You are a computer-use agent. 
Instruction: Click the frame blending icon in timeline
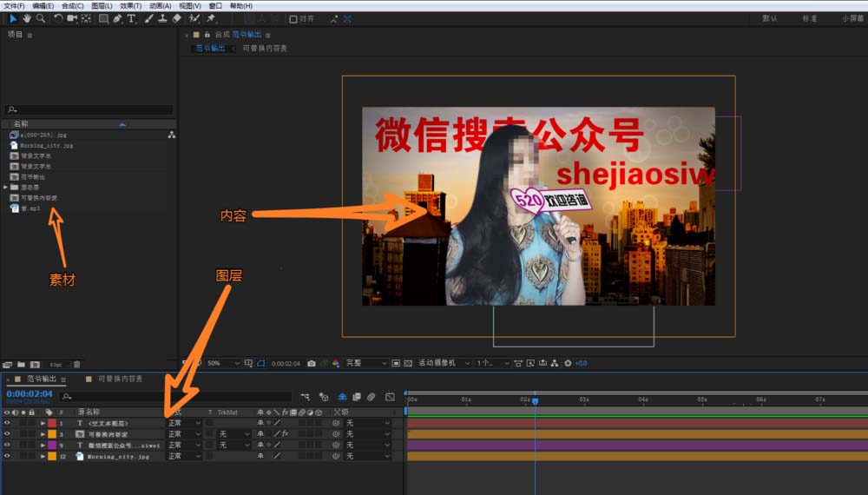pos(357,397)
